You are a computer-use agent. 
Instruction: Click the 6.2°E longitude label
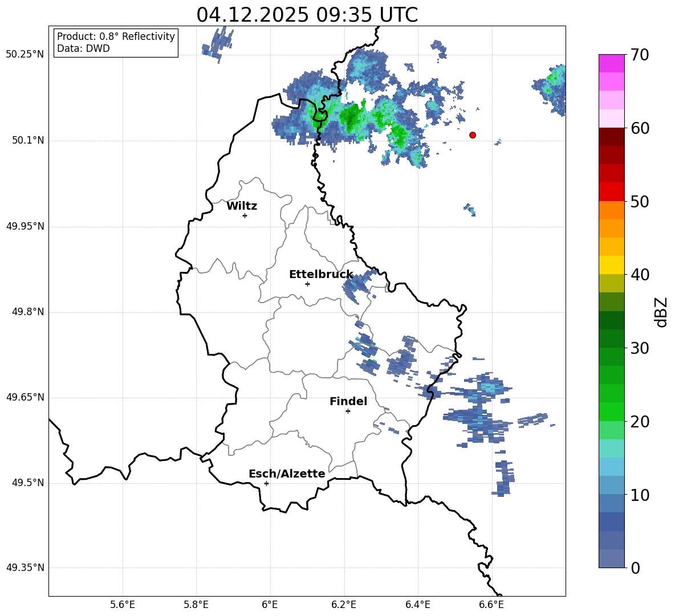344,605
